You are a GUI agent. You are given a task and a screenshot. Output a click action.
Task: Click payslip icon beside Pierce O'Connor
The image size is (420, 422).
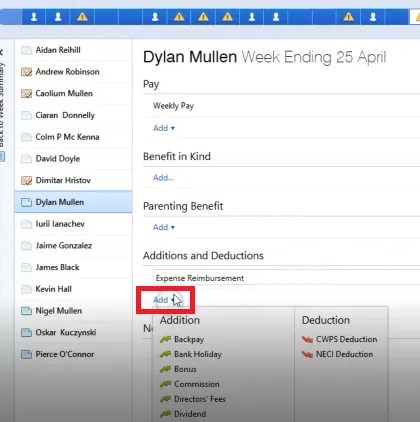[x=26, y=354]
